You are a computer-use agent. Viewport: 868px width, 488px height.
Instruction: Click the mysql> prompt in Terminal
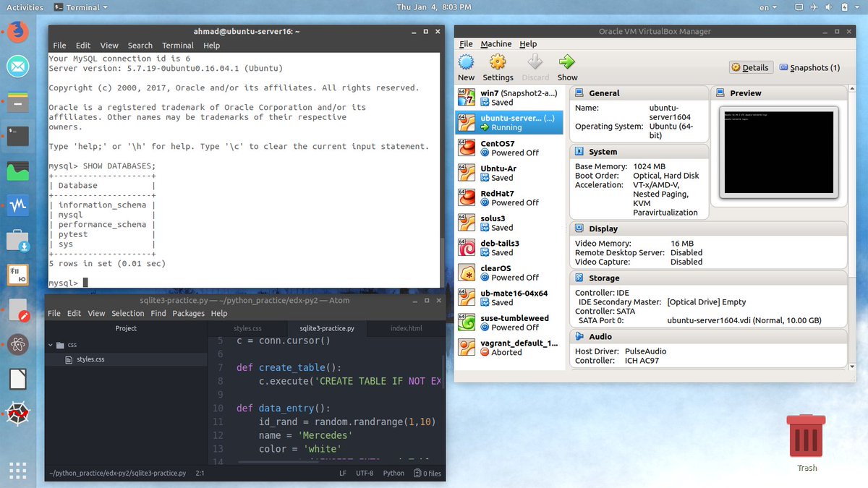click(63, 283)
